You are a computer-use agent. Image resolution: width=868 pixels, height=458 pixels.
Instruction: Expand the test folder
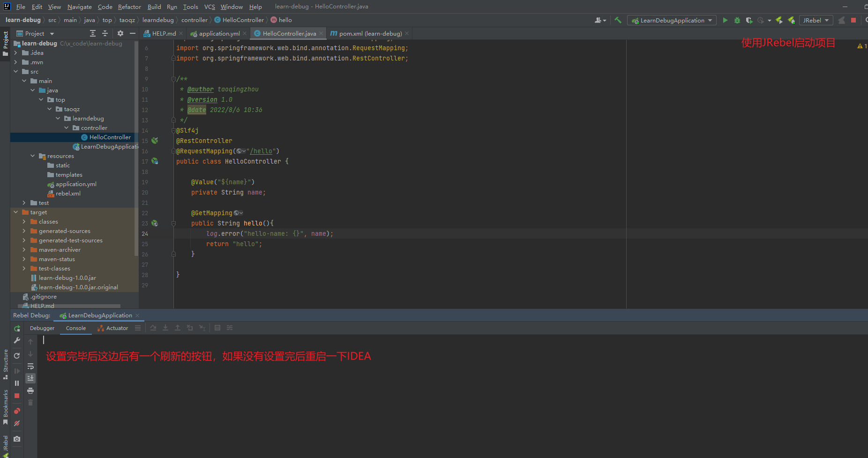point(24,203)
